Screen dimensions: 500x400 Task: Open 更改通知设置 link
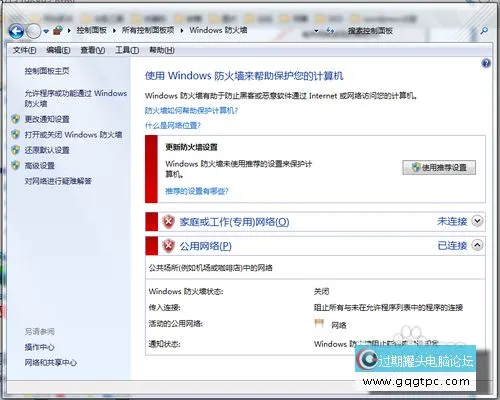tap(47, 119)
